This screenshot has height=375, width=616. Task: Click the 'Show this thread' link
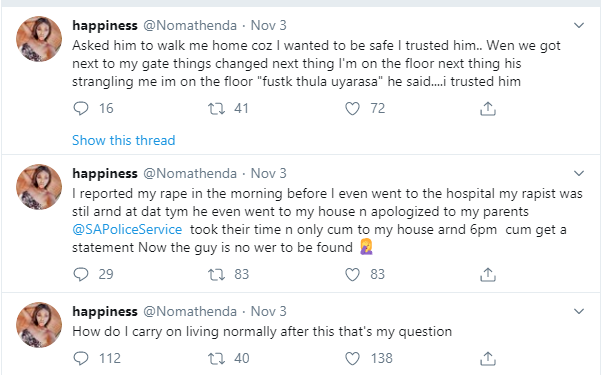(x=123, y=140)
